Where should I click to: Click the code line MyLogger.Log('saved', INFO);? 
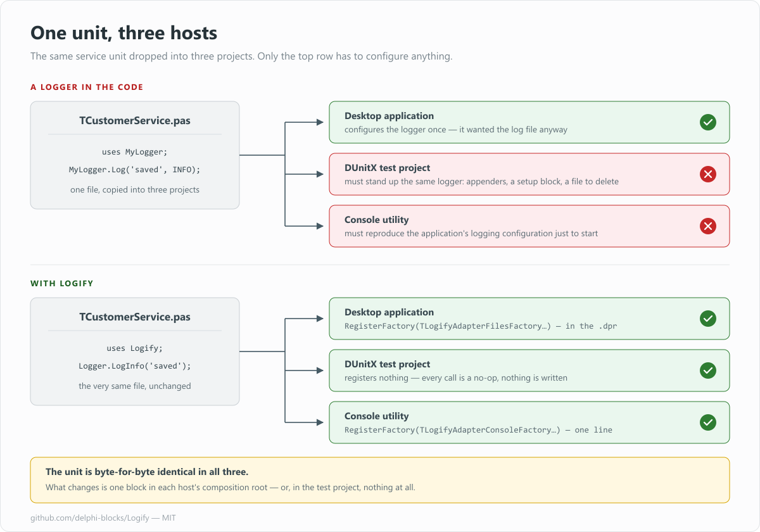pyautogui.click(x=135, y=170)
